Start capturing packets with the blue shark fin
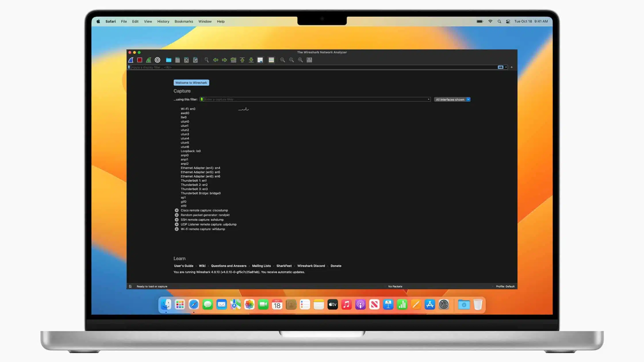Screen dimensions: 644x362 pyautogui.click(x=131, y=60)
